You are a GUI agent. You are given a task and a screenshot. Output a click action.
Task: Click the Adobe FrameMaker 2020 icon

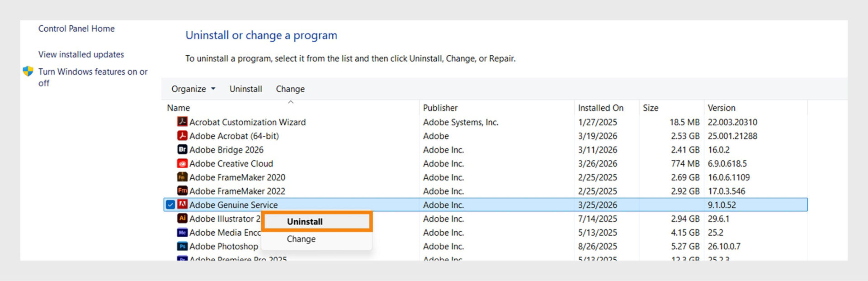182,177
